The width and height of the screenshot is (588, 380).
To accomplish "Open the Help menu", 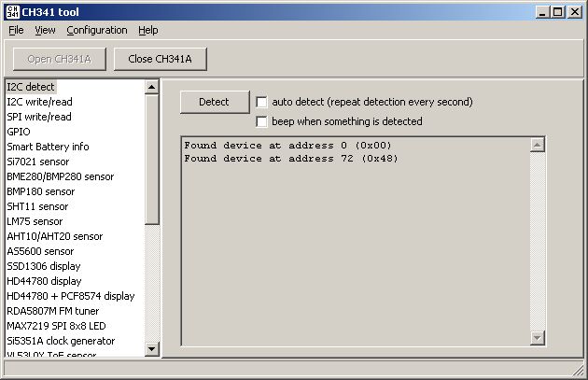I will (148, 30).
